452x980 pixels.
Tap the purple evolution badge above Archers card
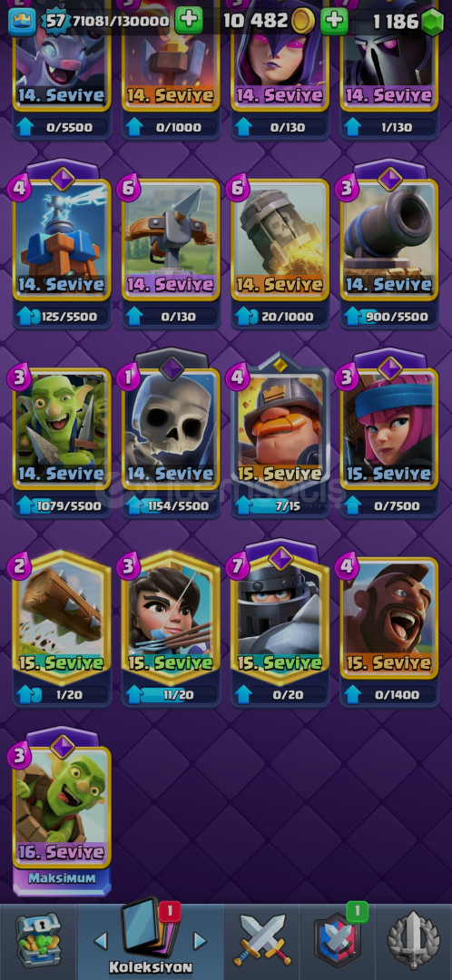point(388,367)
